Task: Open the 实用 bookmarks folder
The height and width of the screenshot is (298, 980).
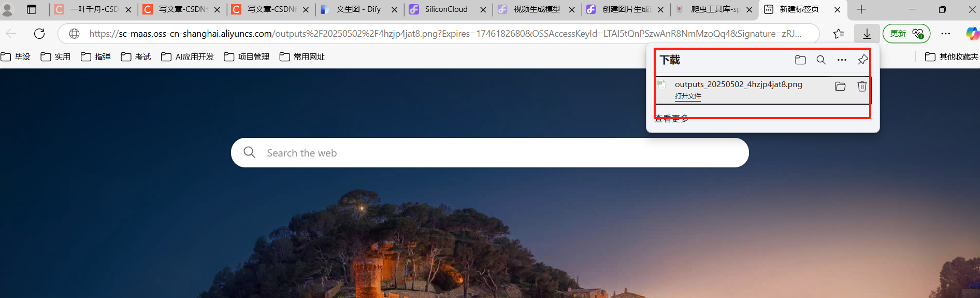Action: (x=55, y=57)
